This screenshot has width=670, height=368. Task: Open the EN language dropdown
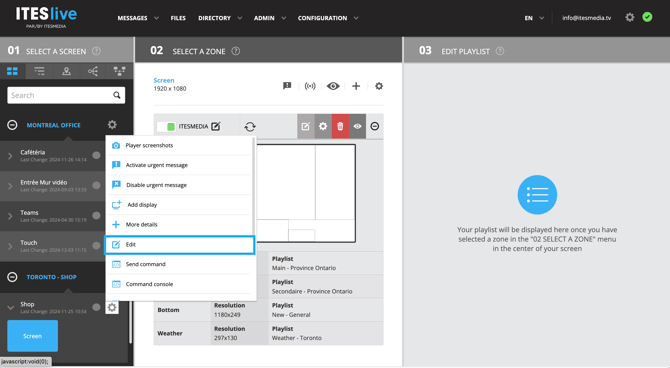[534, 18]
